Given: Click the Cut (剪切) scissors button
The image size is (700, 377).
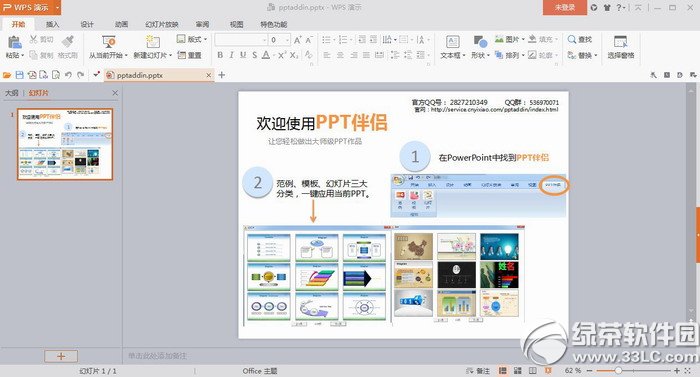Looking at the screenshot, I should pos(41,40).
